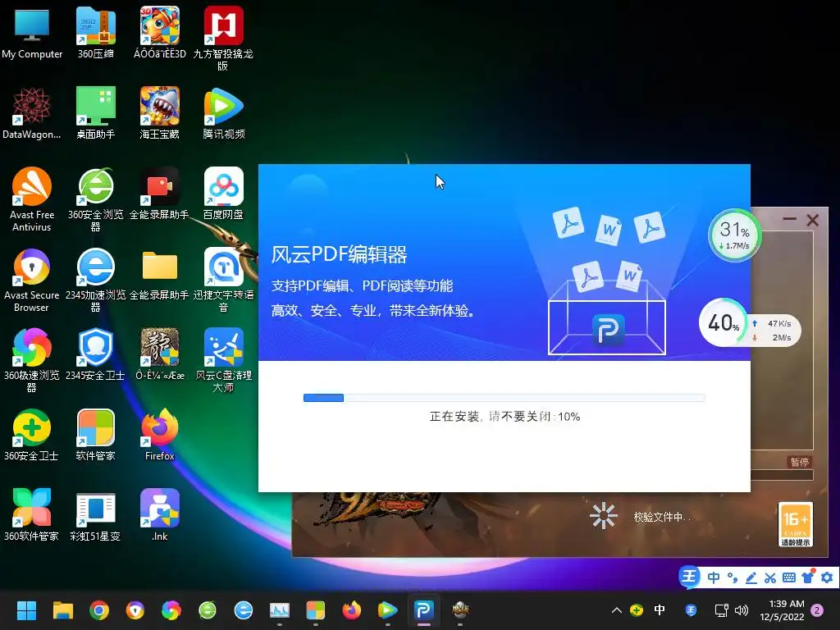Click the installer progress bar
This screenshot has width=840, height=630.
click(504, 398)
